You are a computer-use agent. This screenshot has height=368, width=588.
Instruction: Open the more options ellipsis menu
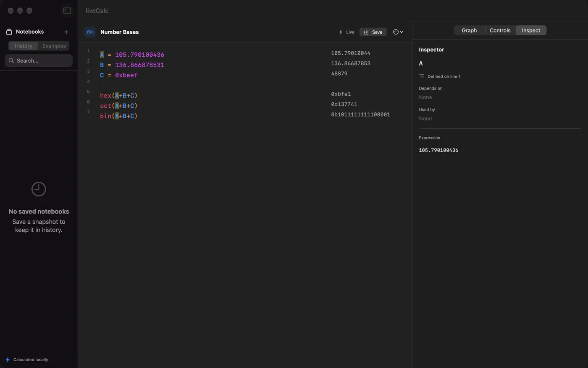coord(398,32)
